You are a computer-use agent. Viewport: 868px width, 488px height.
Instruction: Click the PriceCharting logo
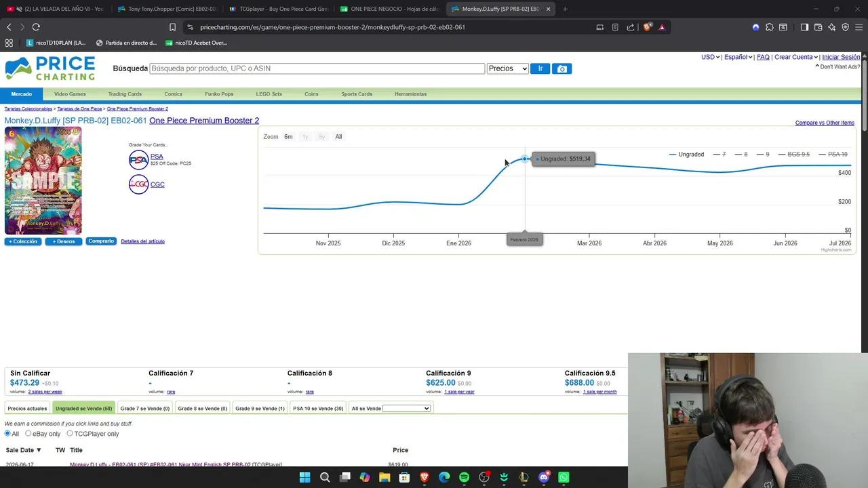[x=50, y=68]
